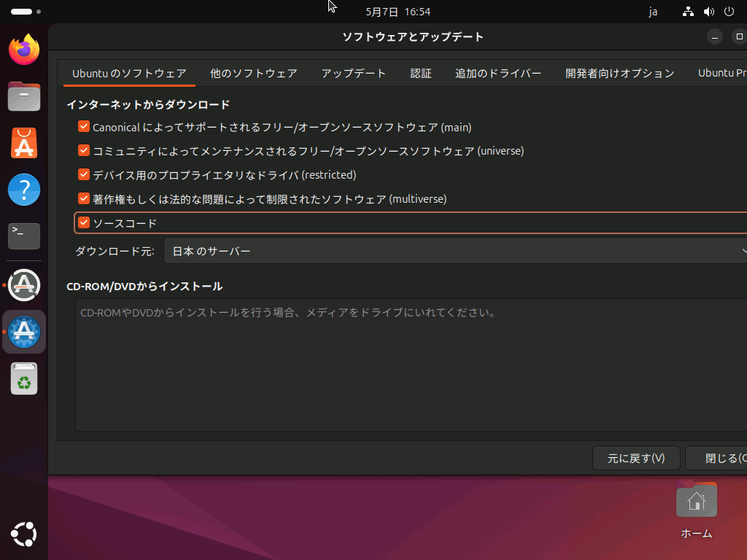The image size is (747, 560).
Task: Toggle the community universe checkbox
Action: pyautogui.click(x=84, y=150)
